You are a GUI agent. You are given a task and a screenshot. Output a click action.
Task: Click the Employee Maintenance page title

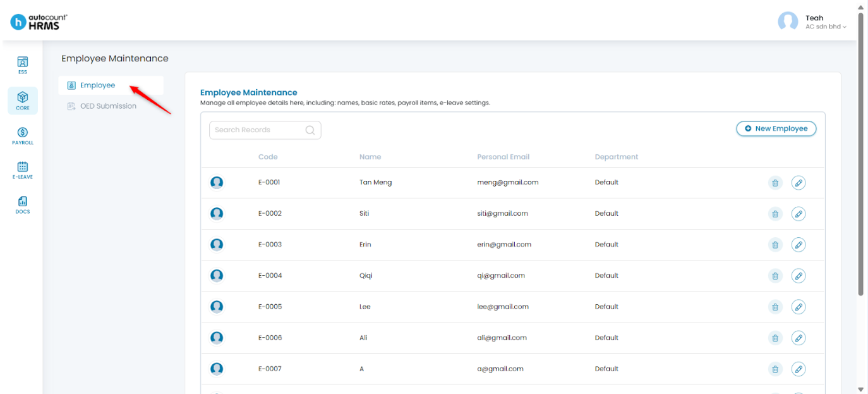pyautogui.click(x=115, y=58)
